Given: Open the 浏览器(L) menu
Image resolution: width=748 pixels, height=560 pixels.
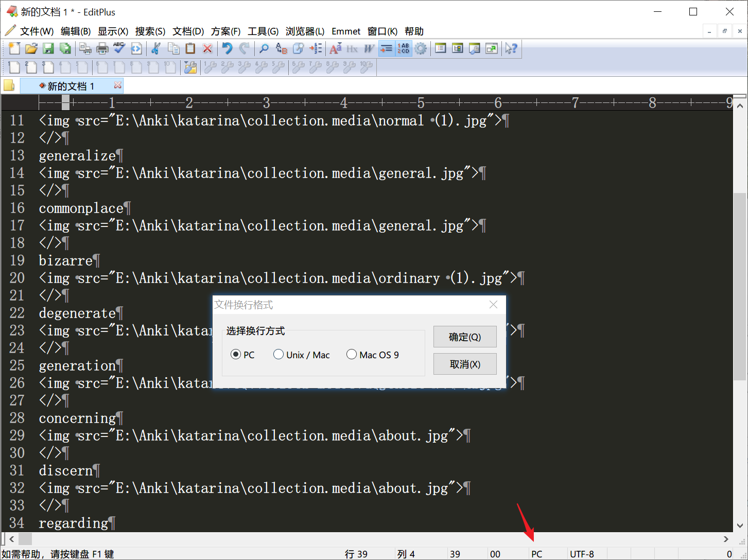Looking at the screenshot, I should pos(305,31).
